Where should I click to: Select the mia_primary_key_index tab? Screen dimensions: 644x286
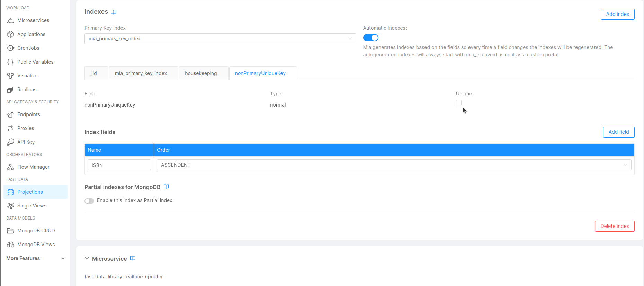click(141, 73)
